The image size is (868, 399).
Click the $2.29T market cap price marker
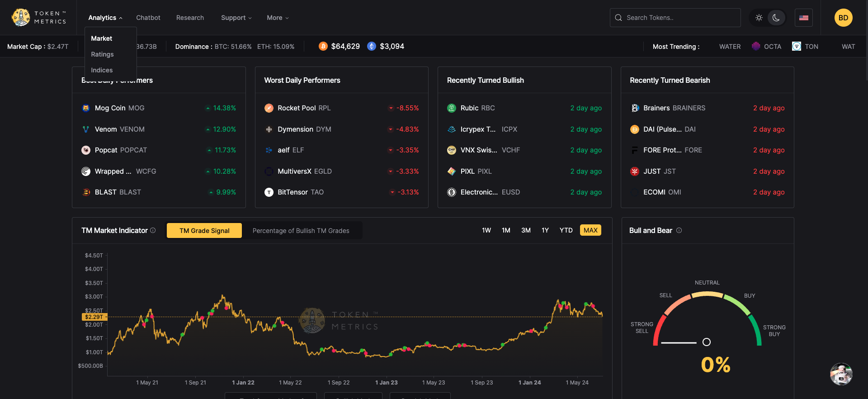coord(94,317)
